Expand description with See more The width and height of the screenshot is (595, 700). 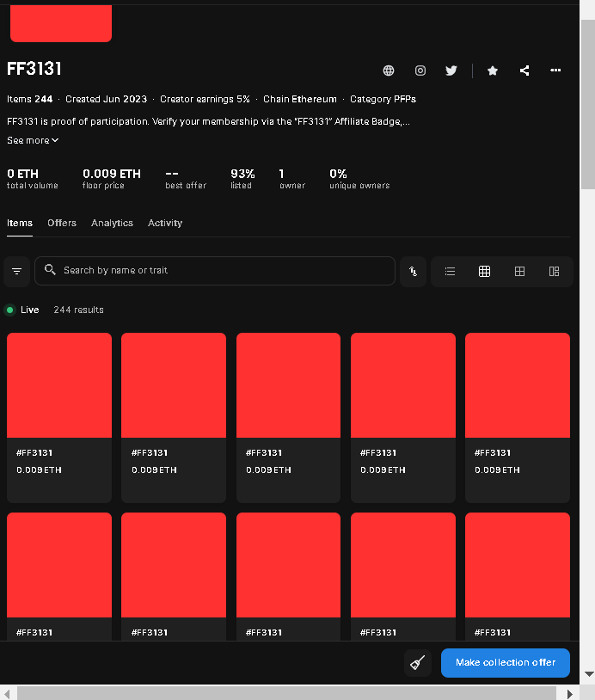coord(33,140)
